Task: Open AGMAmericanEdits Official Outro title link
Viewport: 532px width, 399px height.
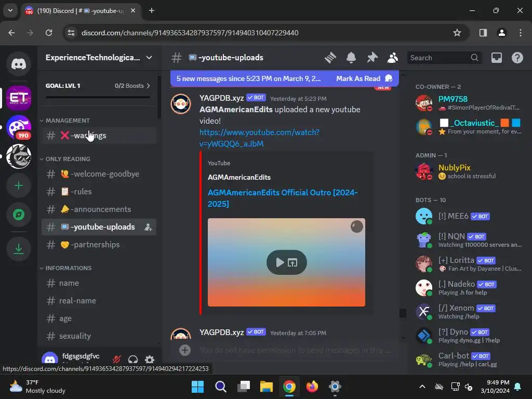Action: pos(283,198)
